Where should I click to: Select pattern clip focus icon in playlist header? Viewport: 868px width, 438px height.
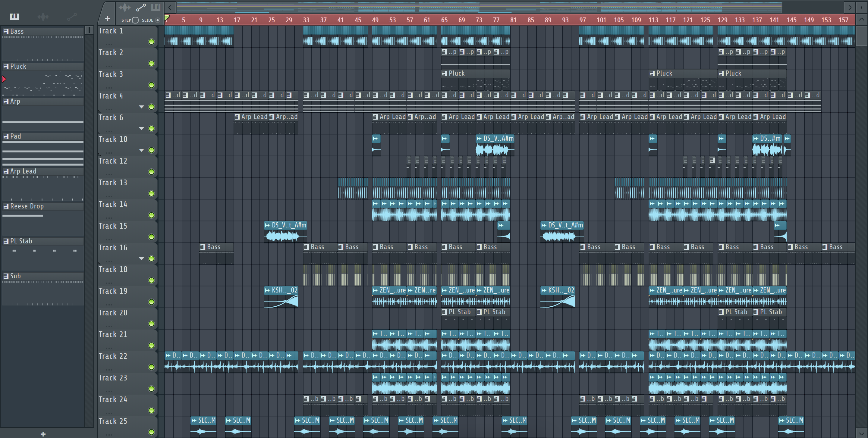[156, 7]
